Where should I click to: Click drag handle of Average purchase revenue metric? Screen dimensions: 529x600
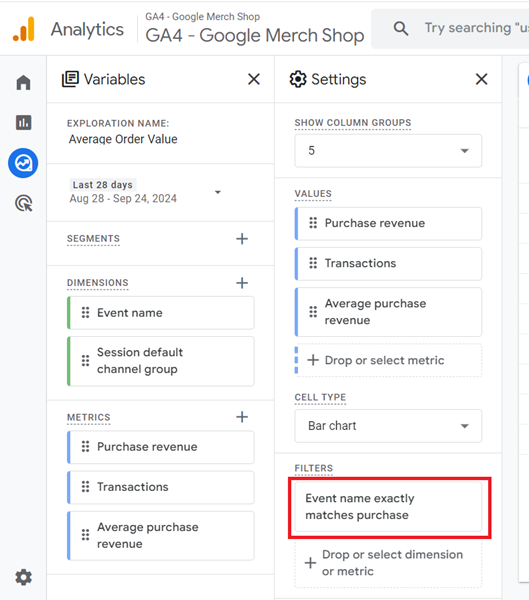click(85, 535)
